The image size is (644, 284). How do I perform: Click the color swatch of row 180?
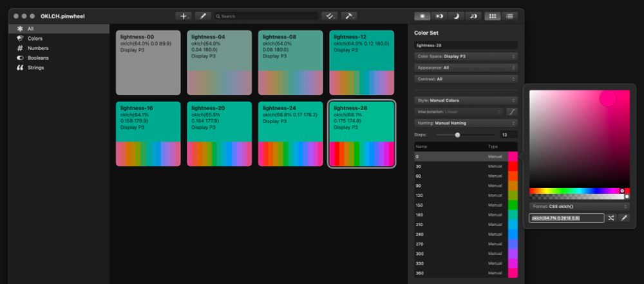pyautogui.click(x=513, y=215)
